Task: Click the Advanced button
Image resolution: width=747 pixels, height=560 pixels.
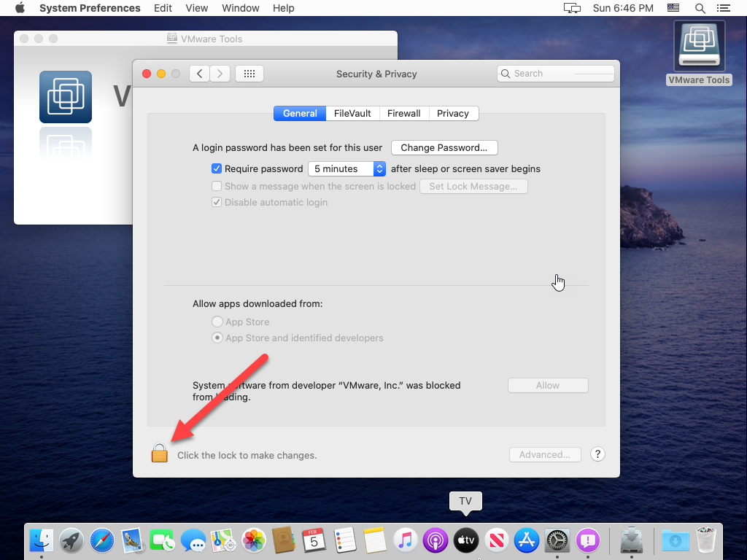Action: click(545, 455)
